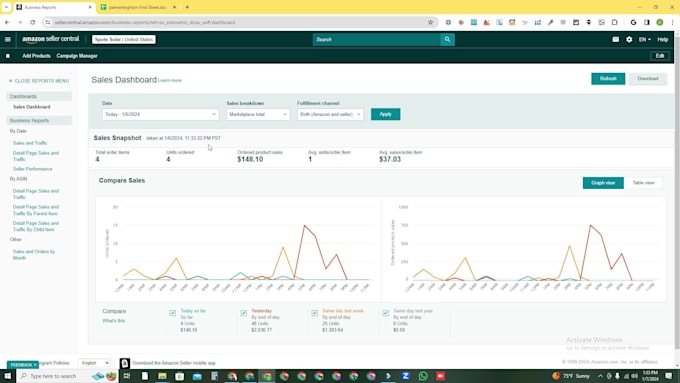Open Sales and Traffic report
Image resolution: width=680 pixels, height=383 pixels.
[x=30, y=143]
